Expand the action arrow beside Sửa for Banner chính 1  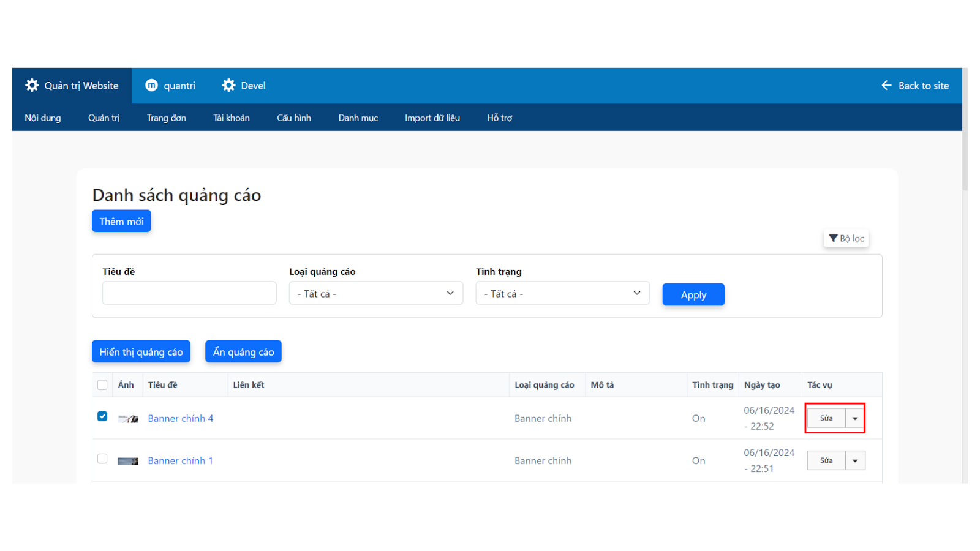tap(855, 460)
